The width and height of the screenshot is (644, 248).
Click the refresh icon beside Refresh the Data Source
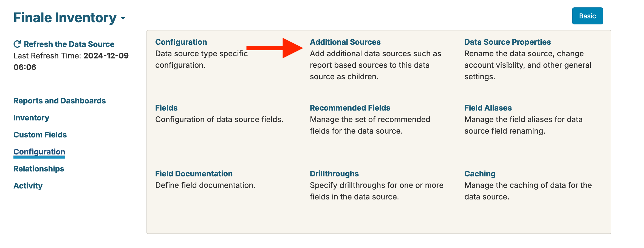click(17, 44)
